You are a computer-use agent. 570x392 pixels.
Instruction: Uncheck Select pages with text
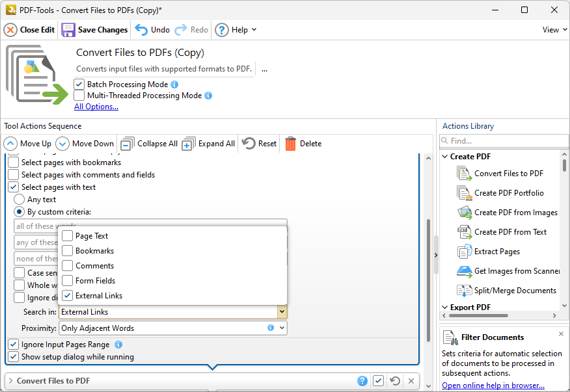(x=13, y=187)
